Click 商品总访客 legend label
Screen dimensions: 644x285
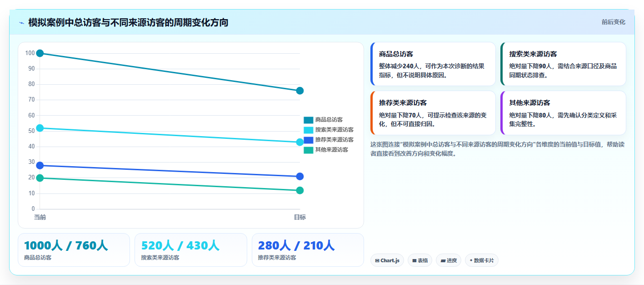coord(329,120)
